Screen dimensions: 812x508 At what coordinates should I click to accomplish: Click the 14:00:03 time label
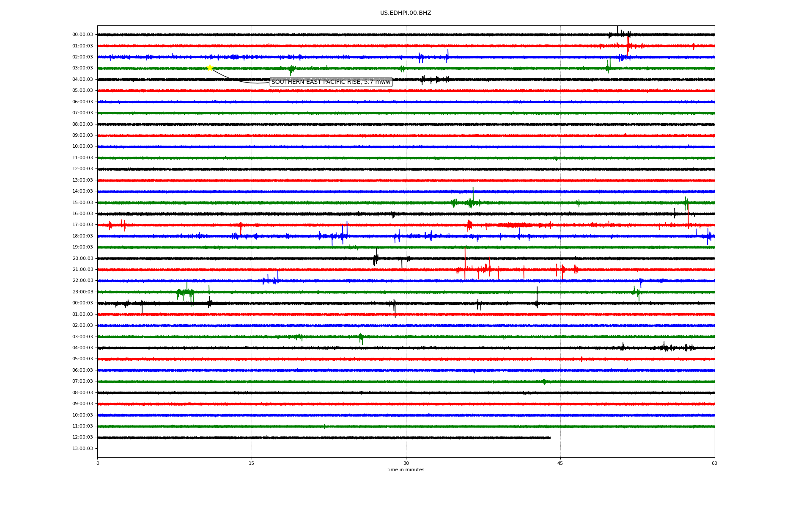(82, 191)
